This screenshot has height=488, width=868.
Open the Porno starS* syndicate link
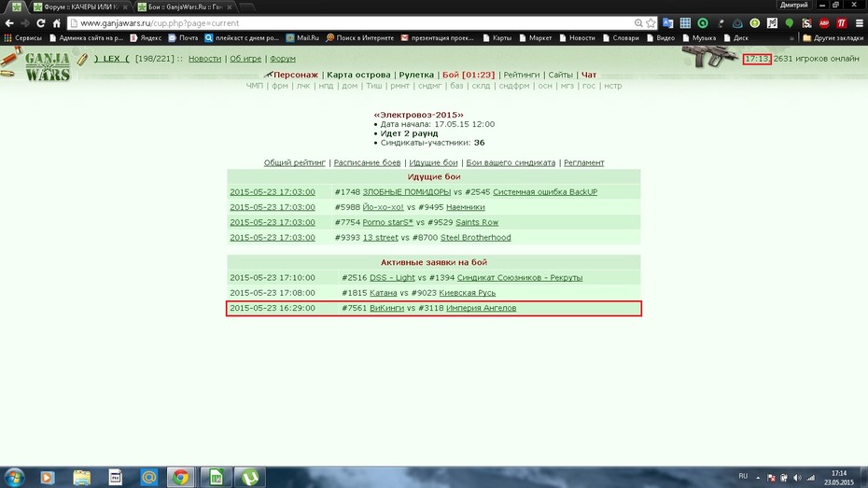pos(388,222)
